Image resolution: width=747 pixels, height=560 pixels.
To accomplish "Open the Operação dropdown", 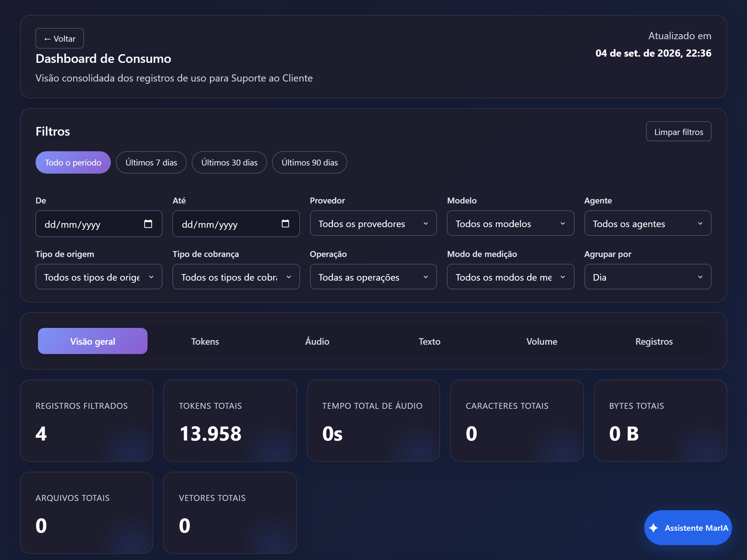I will coord(373,277).
